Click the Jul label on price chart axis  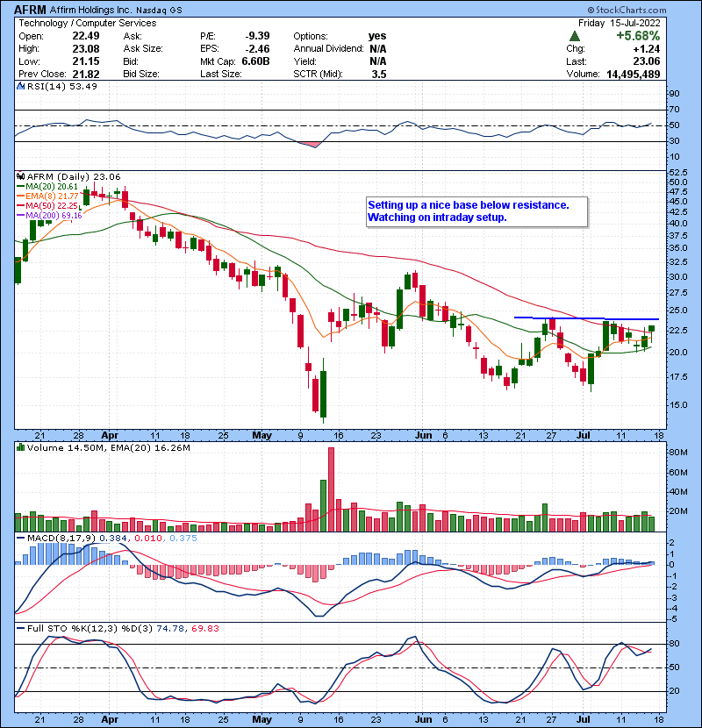click(583, 436)
